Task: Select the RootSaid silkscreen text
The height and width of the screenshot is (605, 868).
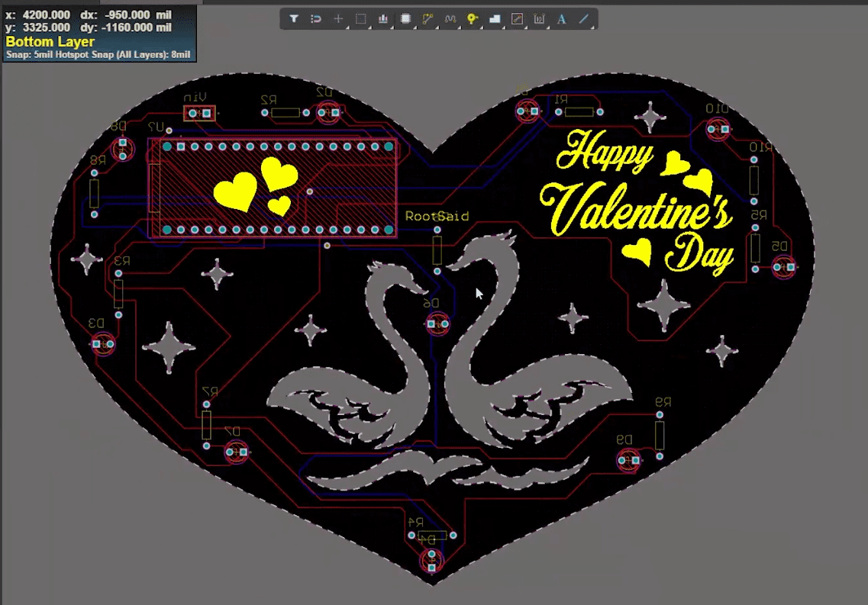Action: click(x=437, y=217)
